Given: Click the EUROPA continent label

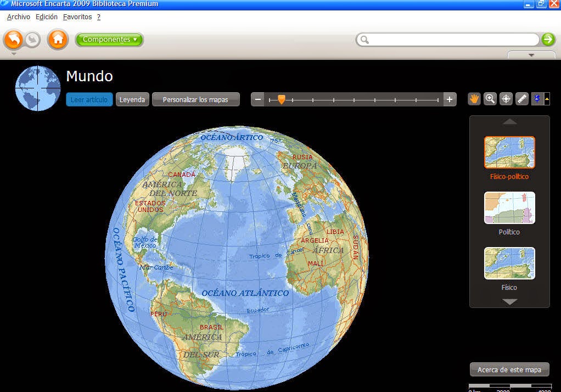Looking at the screenshot, I should tap(300, 166).
